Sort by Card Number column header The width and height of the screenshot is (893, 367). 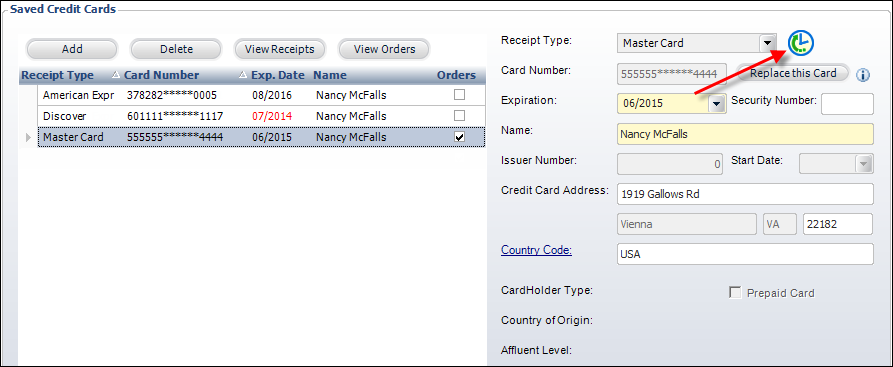pyautogui.click(x=162, y=75)
